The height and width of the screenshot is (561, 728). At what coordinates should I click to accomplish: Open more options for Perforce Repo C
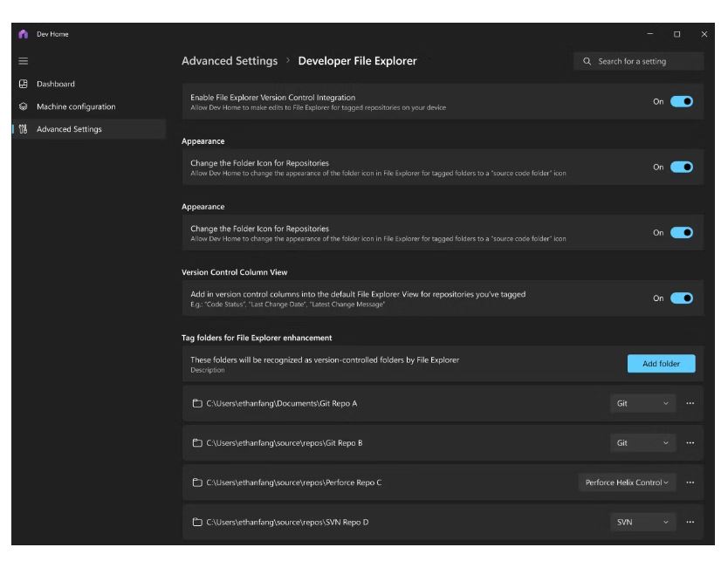click(x=690, y=482)
